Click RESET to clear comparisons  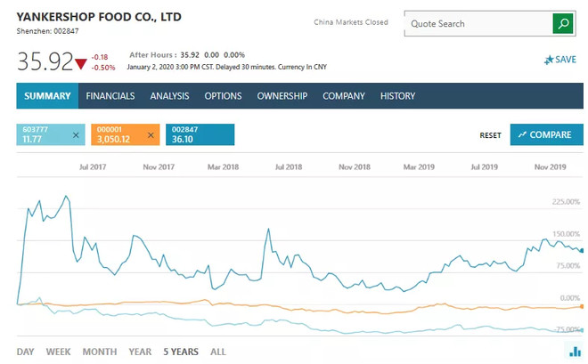[491, 135]
